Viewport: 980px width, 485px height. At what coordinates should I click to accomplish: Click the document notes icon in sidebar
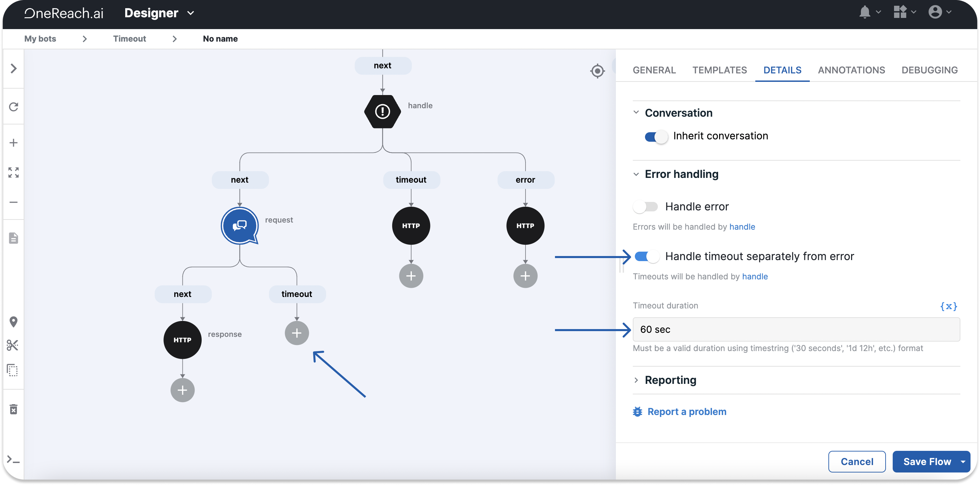14,238
